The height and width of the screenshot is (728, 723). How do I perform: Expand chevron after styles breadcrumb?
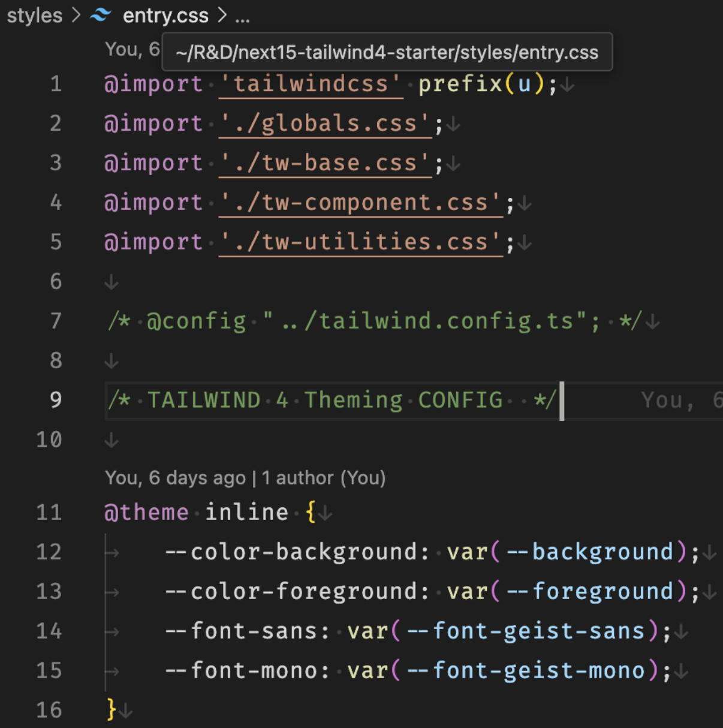click(x=76, y=15)
